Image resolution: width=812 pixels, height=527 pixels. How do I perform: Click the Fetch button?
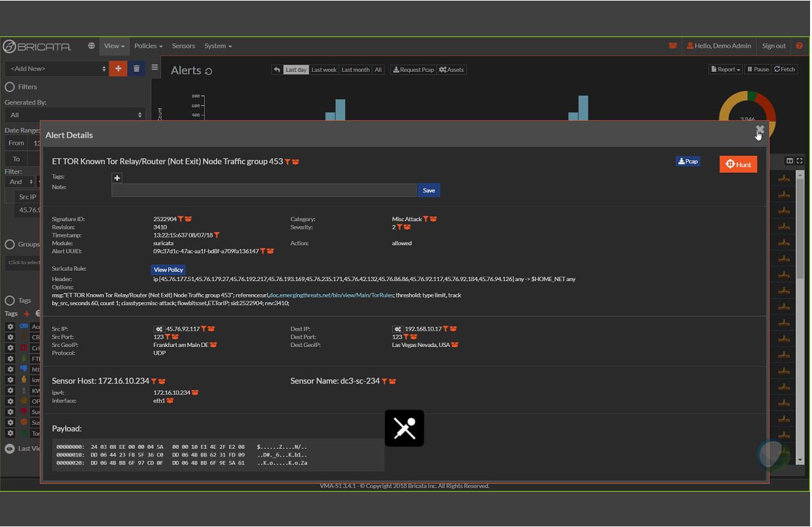pyautogui.click(x=785, y=69)
